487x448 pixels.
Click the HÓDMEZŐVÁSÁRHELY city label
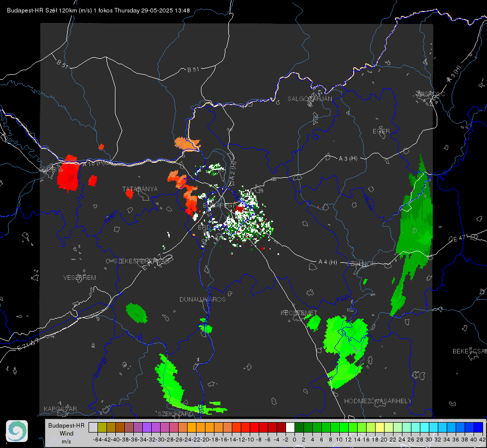[378, 401]
